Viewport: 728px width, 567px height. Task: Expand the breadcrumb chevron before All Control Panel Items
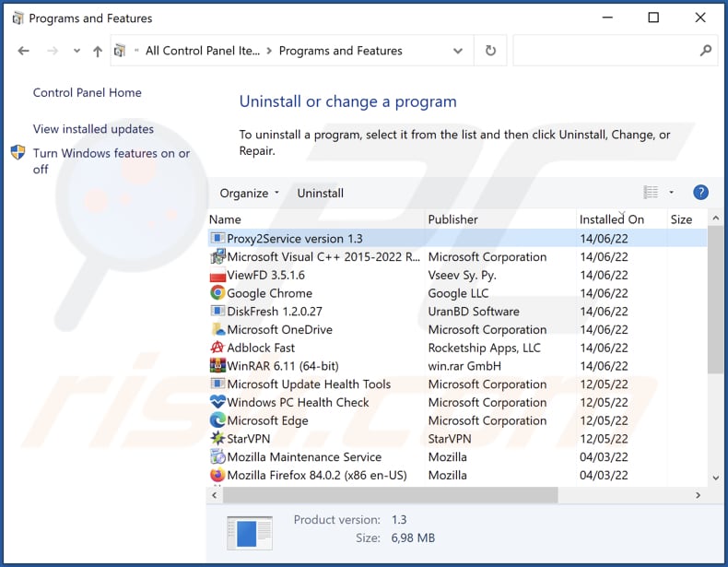136,50
